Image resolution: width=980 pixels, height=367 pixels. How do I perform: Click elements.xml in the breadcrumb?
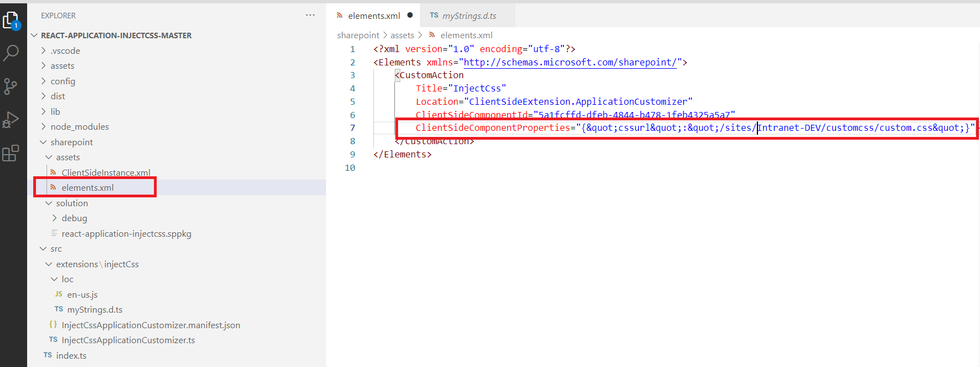pos(466,35)
